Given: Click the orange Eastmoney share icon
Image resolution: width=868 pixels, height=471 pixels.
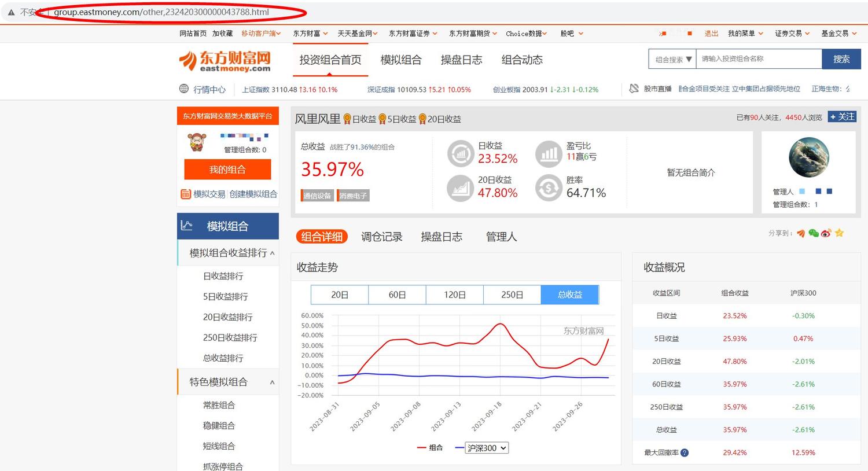Looking at the screenshot, I should [x=801, y=233].
